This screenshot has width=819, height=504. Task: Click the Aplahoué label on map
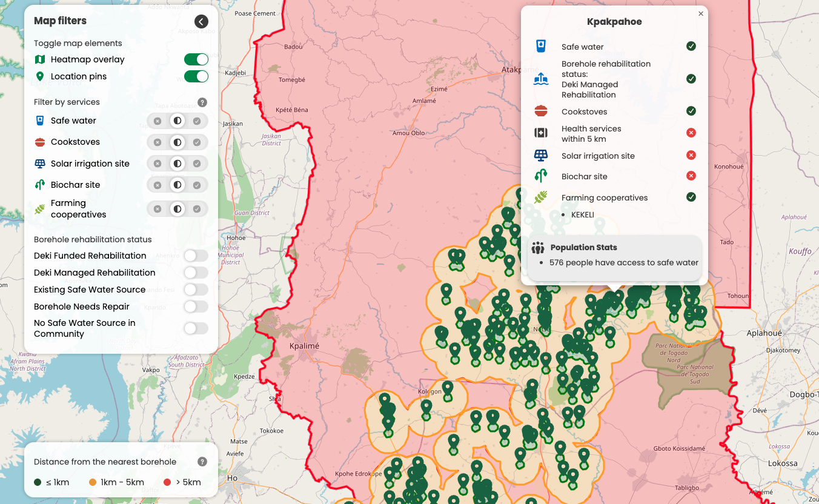pyautogui.click(x=764, y=333)
